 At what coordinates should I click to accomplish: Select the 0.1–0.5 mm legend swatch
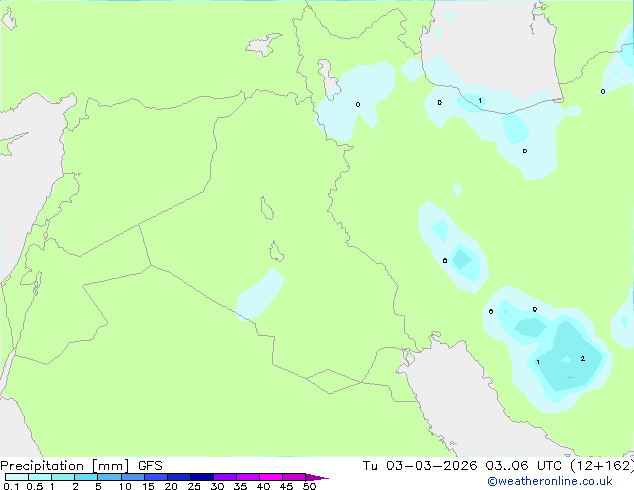[x=17, y=477]
